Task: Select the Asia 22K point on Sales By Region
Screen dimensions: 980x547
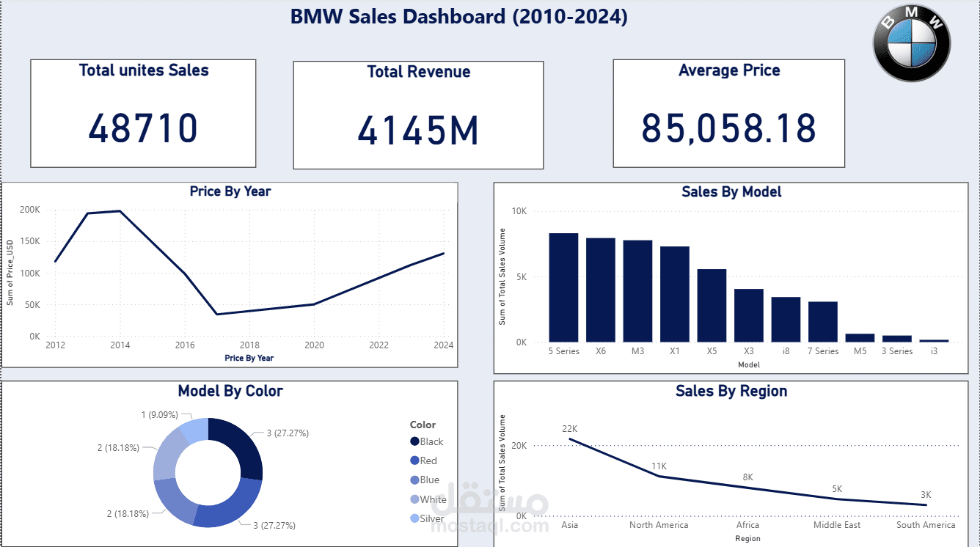Action: tap(569, 438)
